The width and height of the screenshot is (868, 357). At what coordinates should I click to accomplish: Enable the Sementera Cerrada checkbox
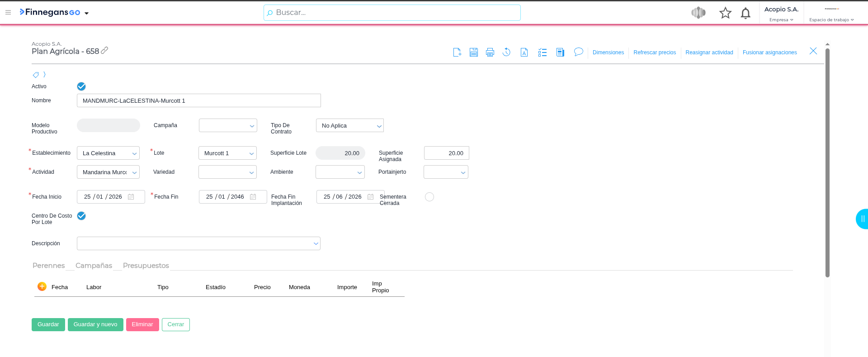[429, 197]
